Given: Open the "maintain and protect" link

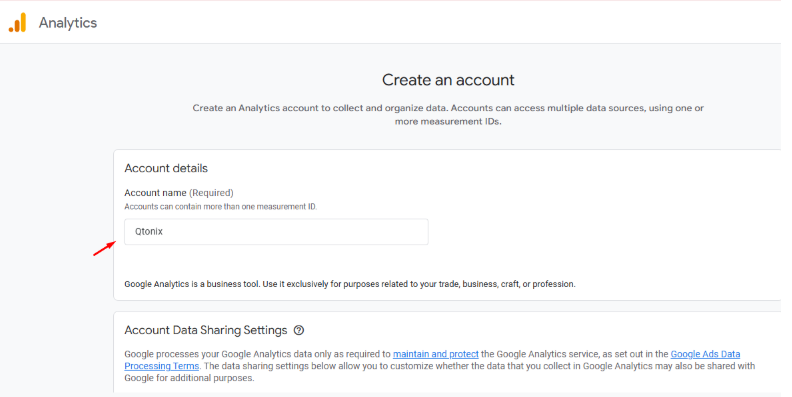Looking at the screenshot, I should [435, 354].
